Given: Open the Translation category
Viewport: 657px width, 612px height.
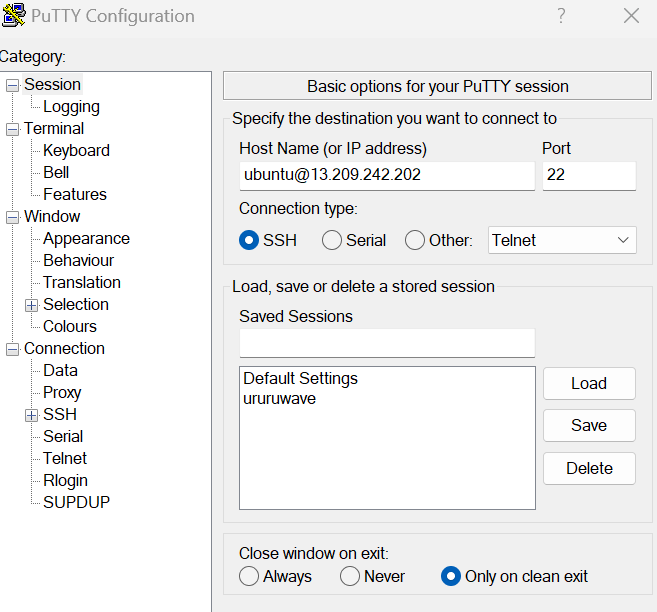Looking at the screenshot, I should tap(82, 283).
